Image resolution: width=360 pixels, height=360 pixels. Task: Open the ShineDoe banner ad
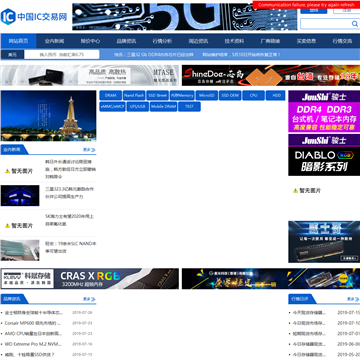click(271, 75)
